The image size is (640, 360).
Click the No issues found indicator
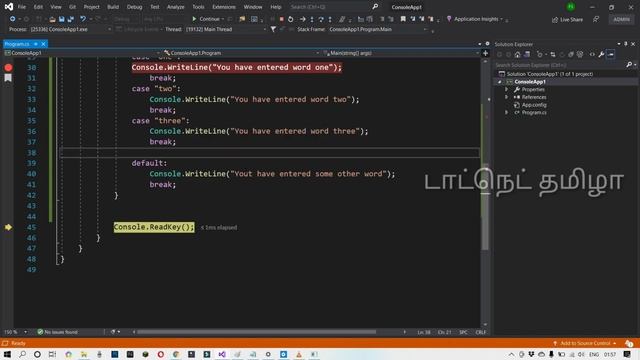pyautogui.click(x=57, y=332)
